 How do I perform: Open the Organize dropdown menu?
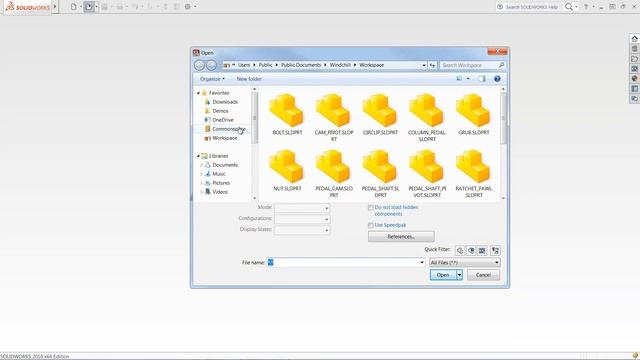point(212,79)
